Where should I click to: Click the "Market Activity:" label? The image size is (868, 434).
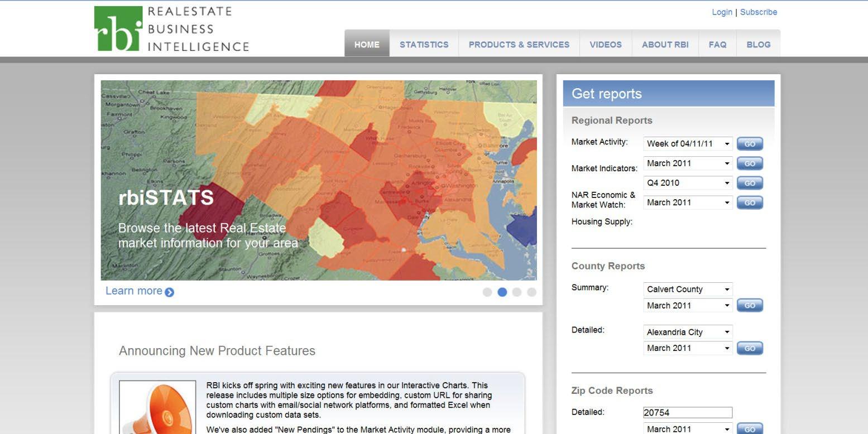coord(600,142)
